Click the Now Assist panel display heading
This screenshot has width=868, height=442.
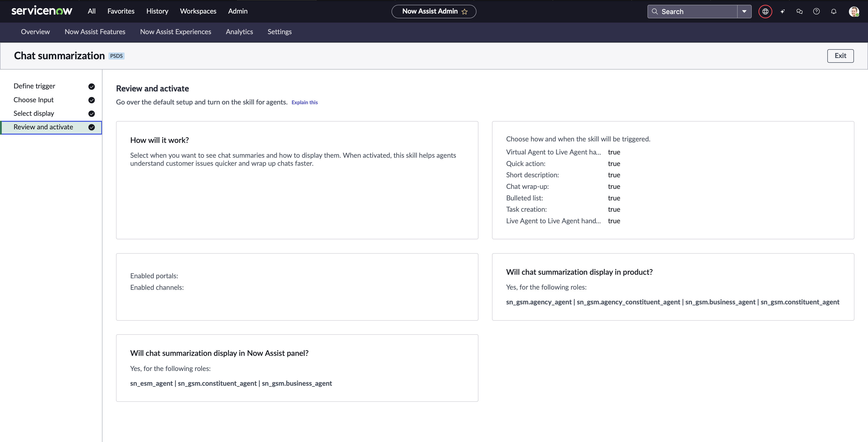(x=219, y=353)
